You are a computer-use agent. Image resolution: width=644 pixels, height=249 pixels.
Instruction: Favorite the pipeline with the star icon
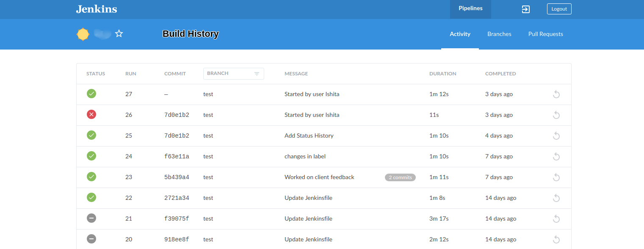point(119,34)
